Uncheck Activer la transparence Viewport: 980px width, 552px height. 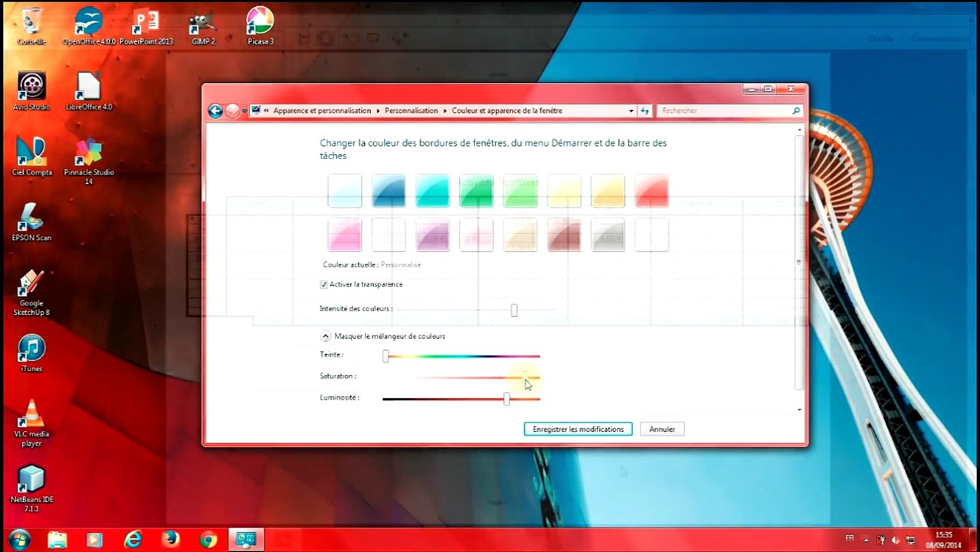click(324, 284)
